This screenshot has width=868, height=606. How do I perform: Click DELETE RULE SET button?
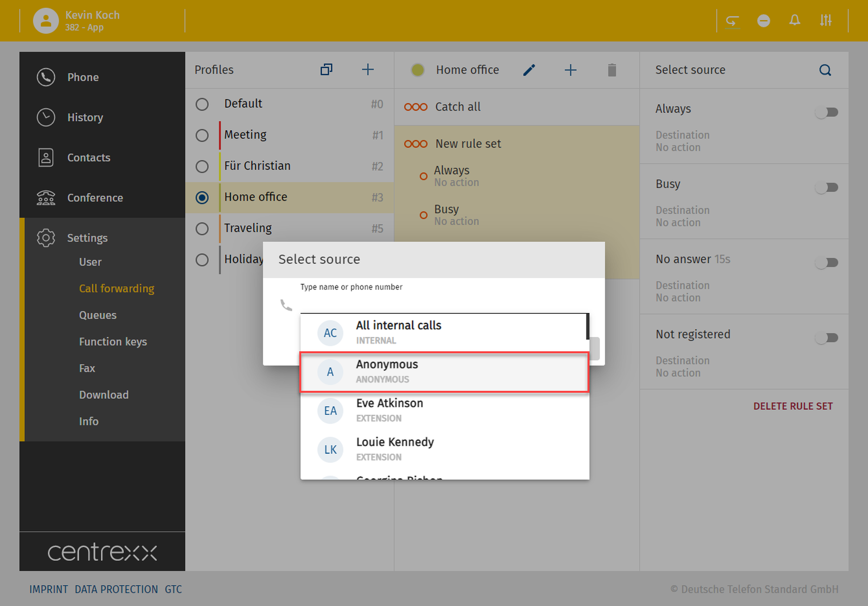[x=792, y=406]
